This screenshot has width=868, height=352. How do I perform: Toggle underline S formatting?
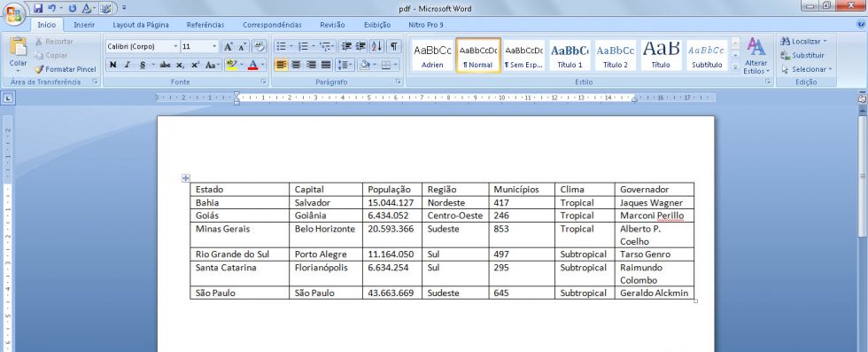(x=143, y=65)
